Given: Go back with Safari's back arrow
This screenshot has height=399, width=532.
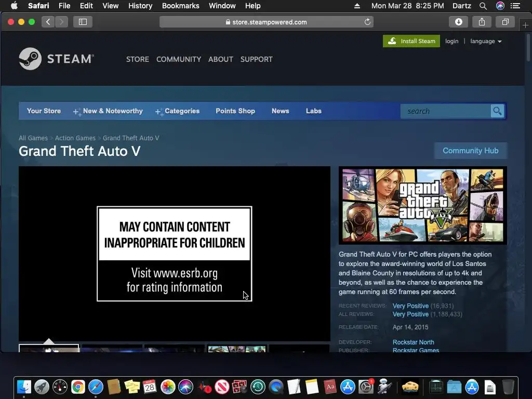Looking at the screenshot, I should [x=48, y=22].
